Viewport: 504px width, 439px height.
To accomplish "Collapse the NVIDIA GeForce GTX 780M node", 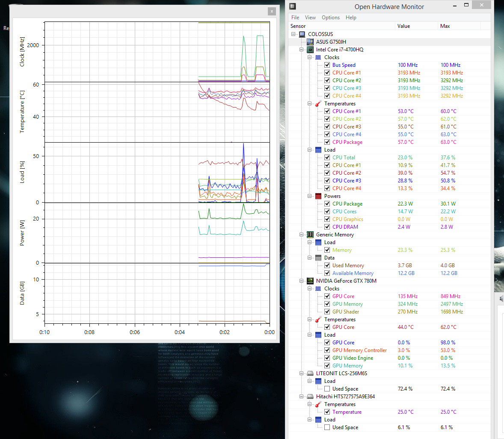I will click(x=301, y=281).
